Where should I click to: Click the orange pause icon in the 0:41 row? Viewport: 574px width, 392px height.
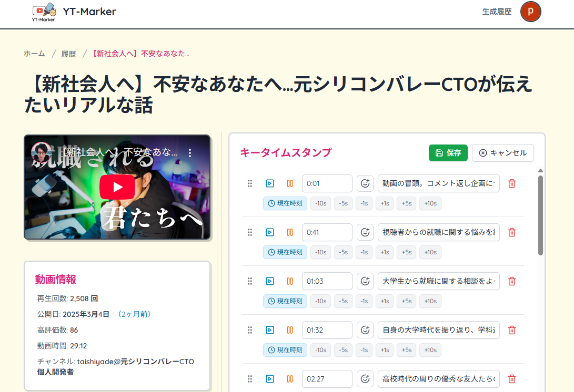[x=289, y=232]
